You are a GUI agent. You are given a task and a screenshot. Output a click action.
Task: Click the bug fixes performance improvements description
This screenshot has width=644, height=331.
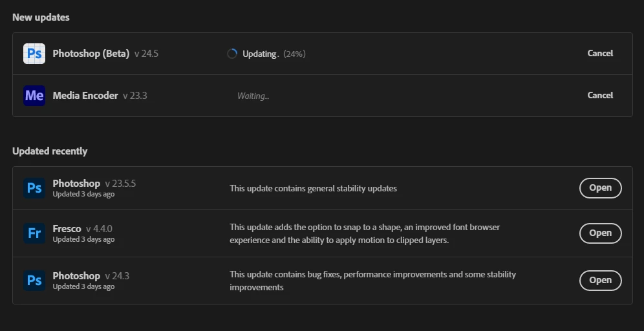pyautogui.click(x=372, y=281)
